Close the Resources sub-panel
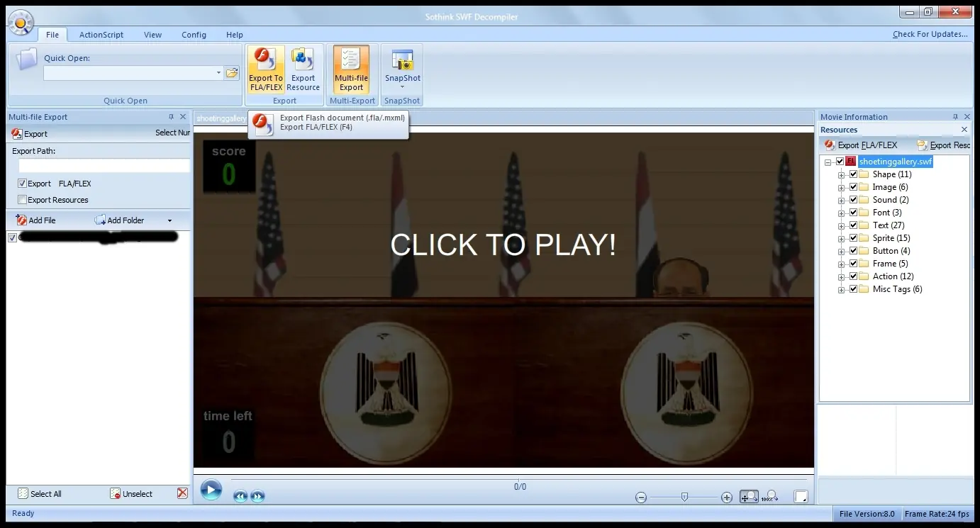This screenshot has width=980, height=528. coord(964,130)
